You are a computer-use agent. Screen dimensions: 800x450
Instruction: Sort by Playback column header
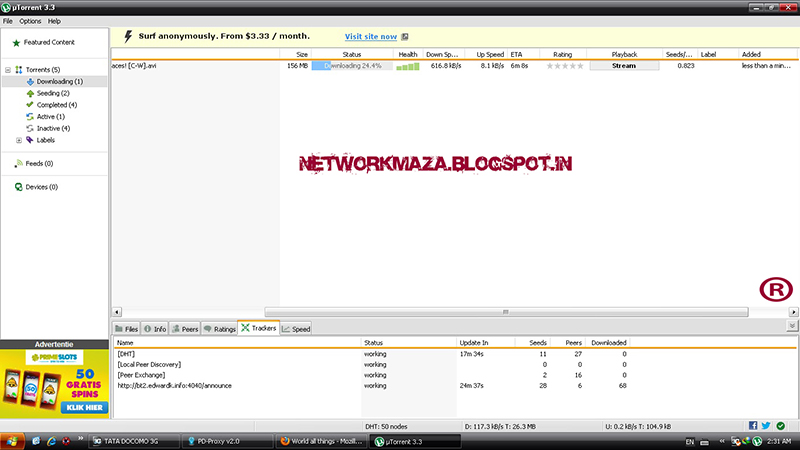(x=624, y=54)
